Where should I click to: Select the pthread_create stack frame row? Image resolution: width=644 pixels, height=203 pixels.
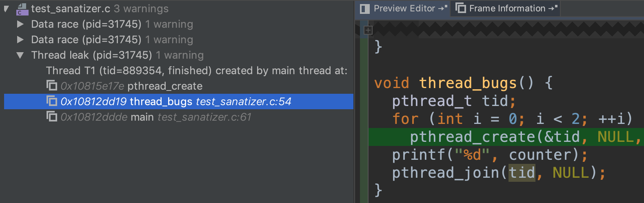165,86
